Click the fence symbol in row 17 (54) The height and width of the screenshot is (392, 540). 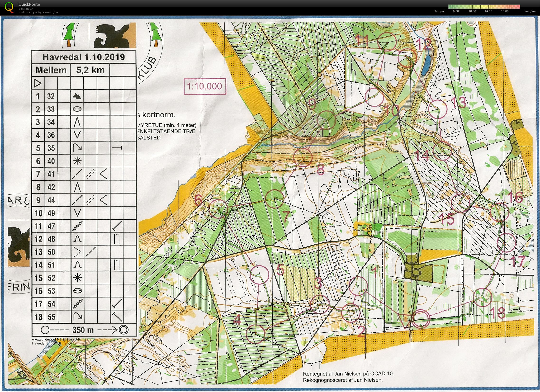(x=77, y=304)
